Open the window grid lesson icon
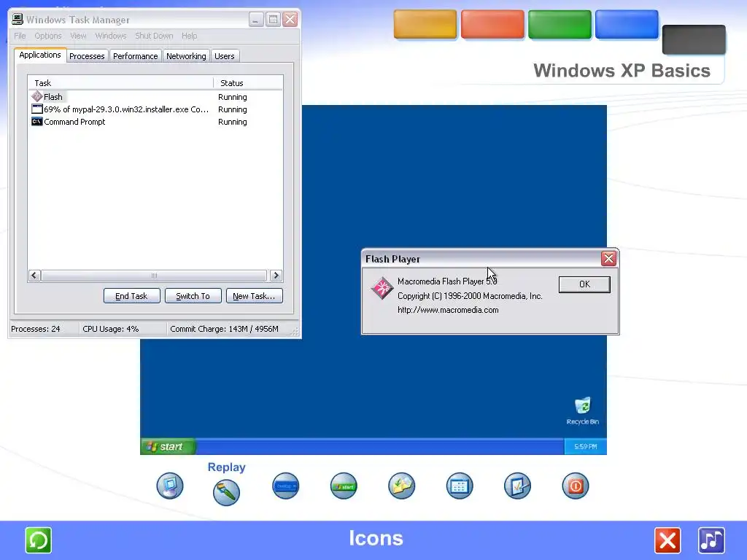Viewport: 747px width, 560px height. (460, 486)
